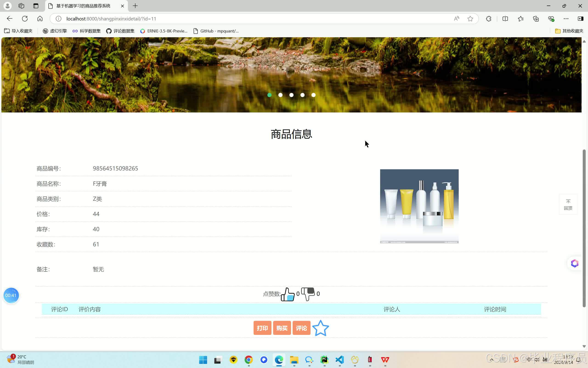Open 评论数据集 bookmark
Image resolution: width=588 pixels, height=368 pixels.
tap(120, 31)
